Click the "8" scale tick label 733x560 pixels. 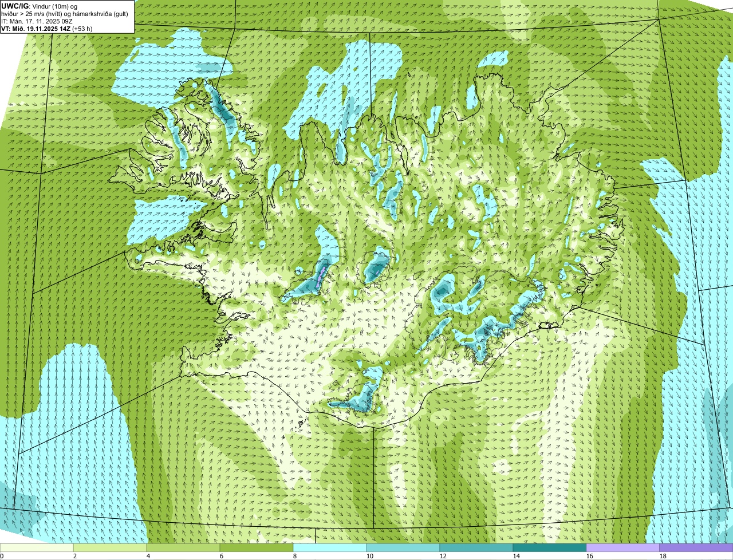point(295,556)
